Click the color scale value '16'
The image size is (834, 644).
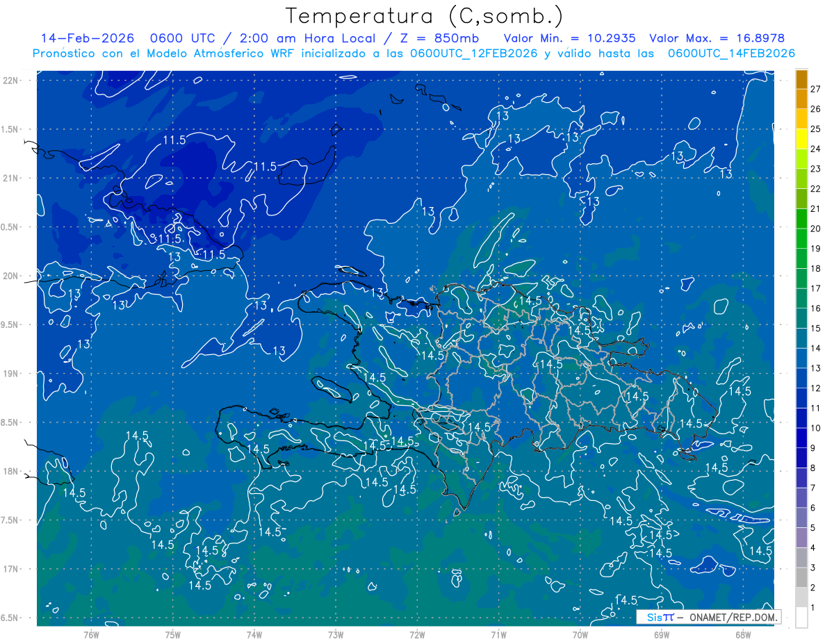click(815, 308)
